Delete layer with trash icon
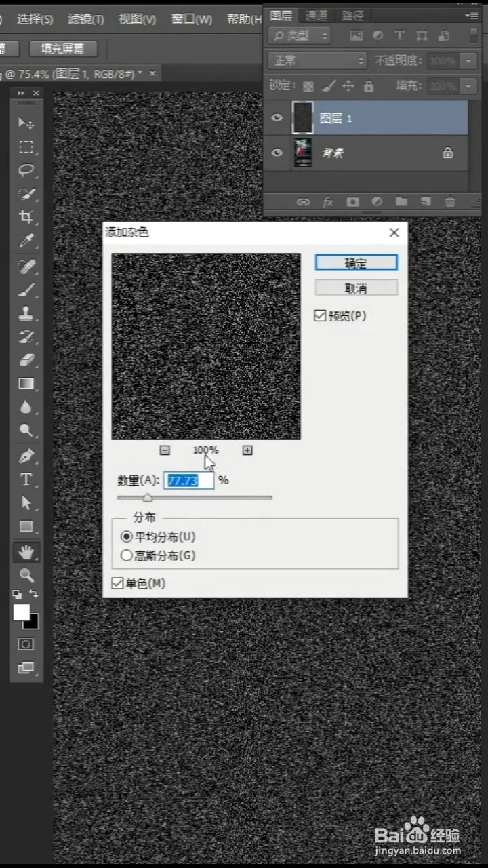 (450, 201)
